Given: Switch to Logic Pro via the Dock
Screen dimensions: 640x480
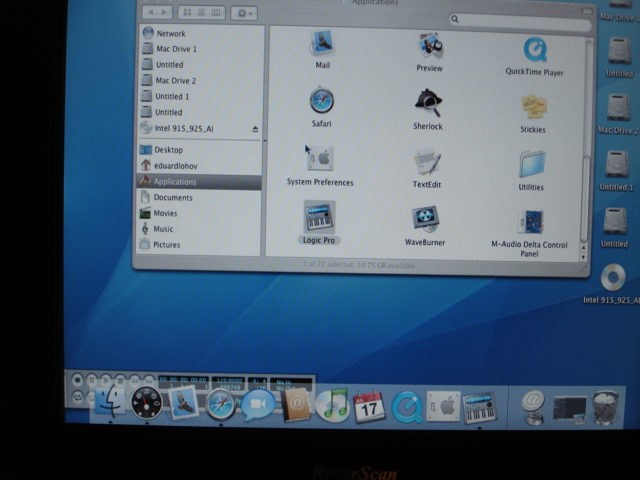Looking at the screenshot, I should (480, 407).
